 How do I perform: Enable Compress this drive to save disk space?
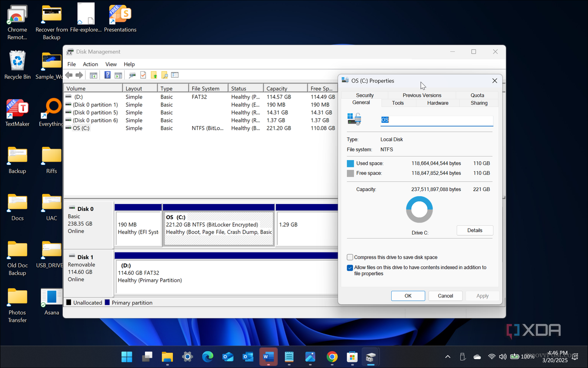point(350,257)
